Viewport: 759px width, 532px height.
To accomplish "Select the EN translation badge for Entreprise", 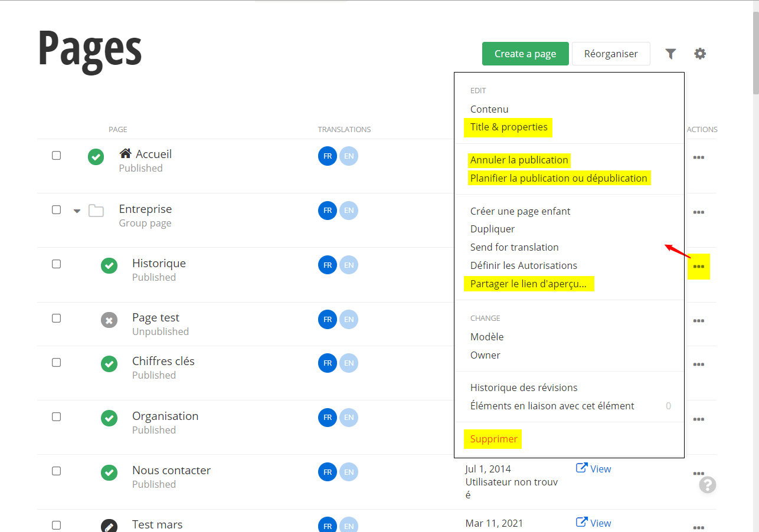I will click(349, 211).
